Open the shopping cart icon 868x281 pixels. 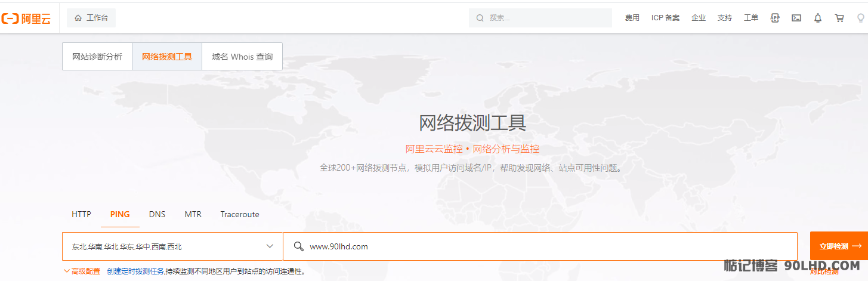[839, 18]
